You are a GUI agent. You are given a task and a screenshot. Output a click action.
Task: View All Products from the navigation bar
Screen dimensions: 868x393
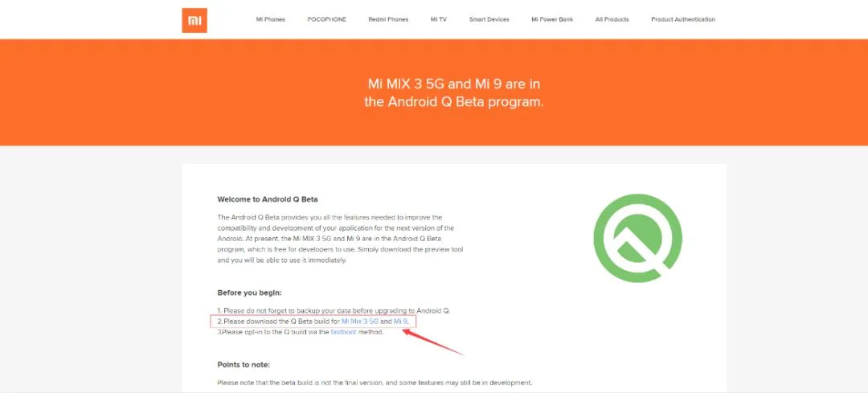[x=612, y=19]
